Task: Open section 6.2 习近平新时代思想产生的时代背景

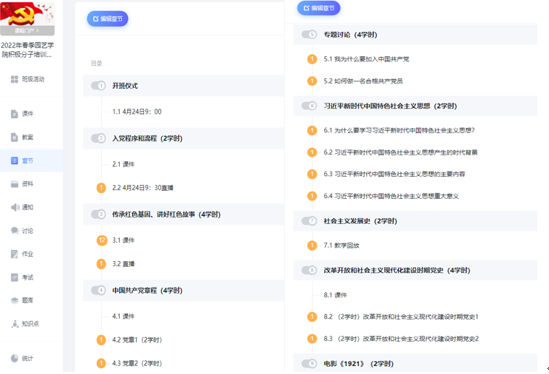Action: [x=401, y=152]
